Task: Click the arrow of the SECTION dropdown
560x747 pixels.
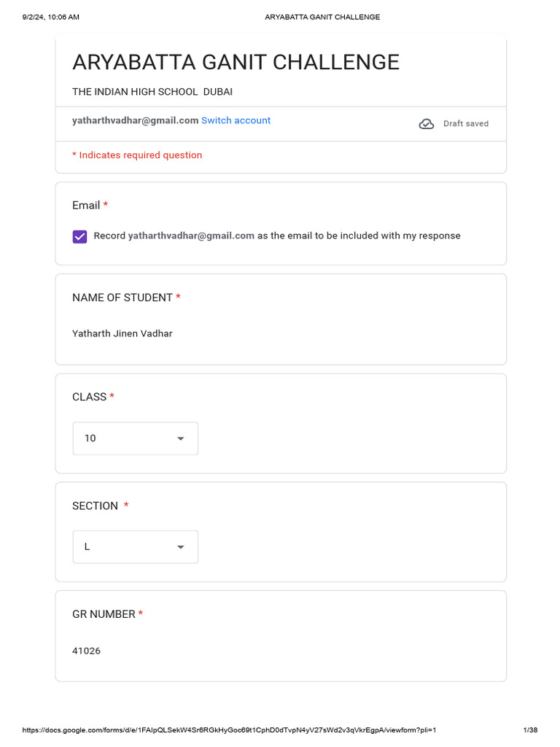Action: point(181,547)
